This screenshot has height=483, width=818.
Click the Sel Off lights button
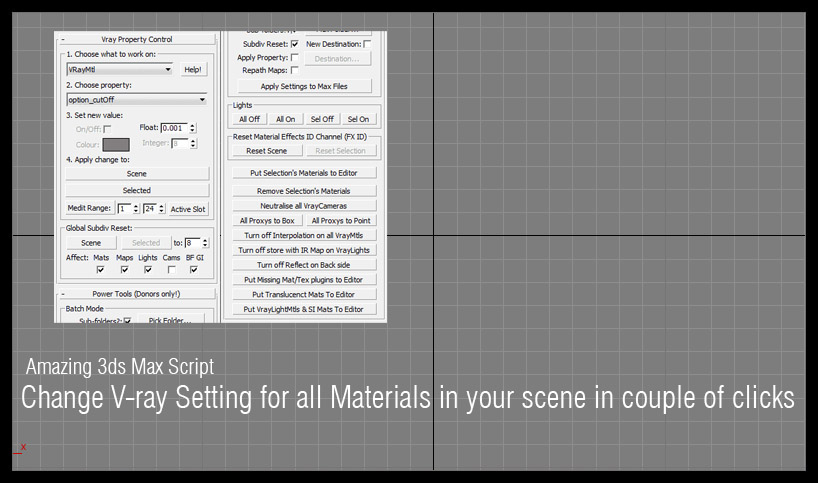(322, 119)
